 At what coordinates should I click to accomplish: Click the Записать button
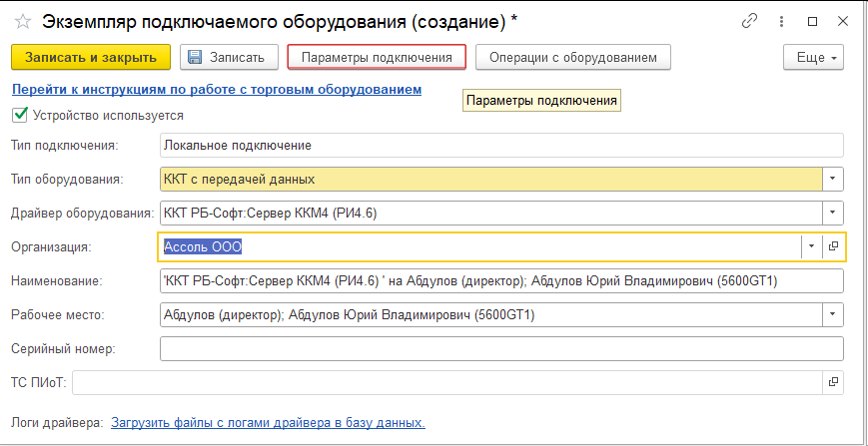pos(229,57)
